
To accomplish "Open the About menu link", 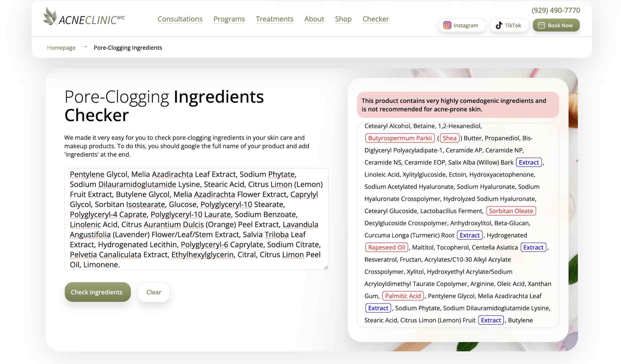I will [x=314, y=19].
